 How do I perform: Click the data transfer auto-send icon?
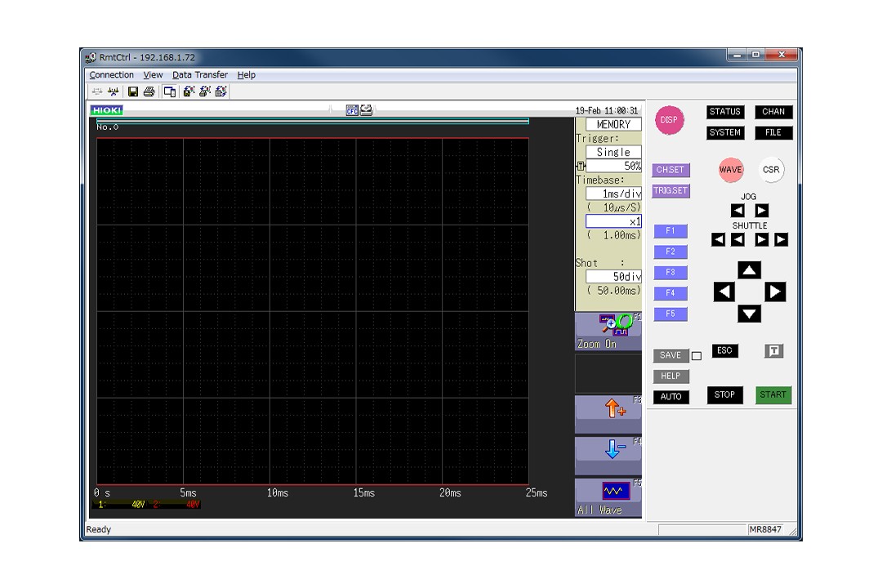(221, 91)
